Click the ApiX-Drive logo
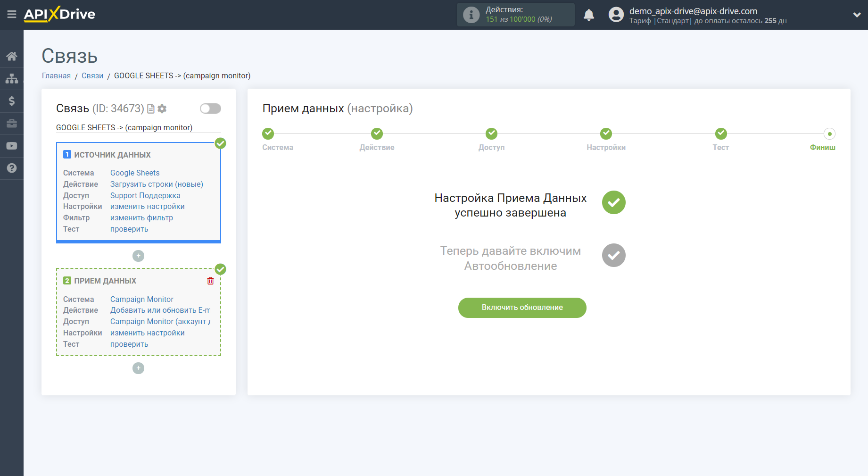The height and width of the screenshot is (476, 868). [x=59, y=14]
